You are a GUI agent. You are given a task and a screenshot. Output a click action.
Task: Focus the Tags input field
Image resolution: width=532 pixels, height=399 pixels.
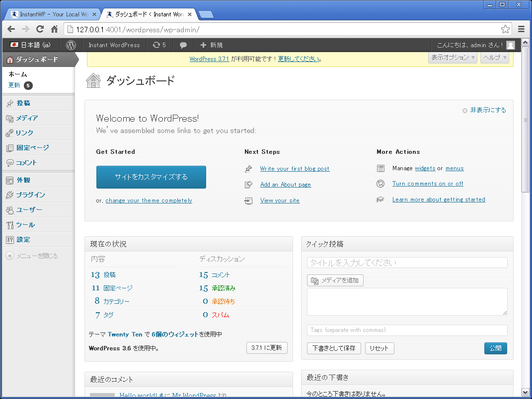407,330
